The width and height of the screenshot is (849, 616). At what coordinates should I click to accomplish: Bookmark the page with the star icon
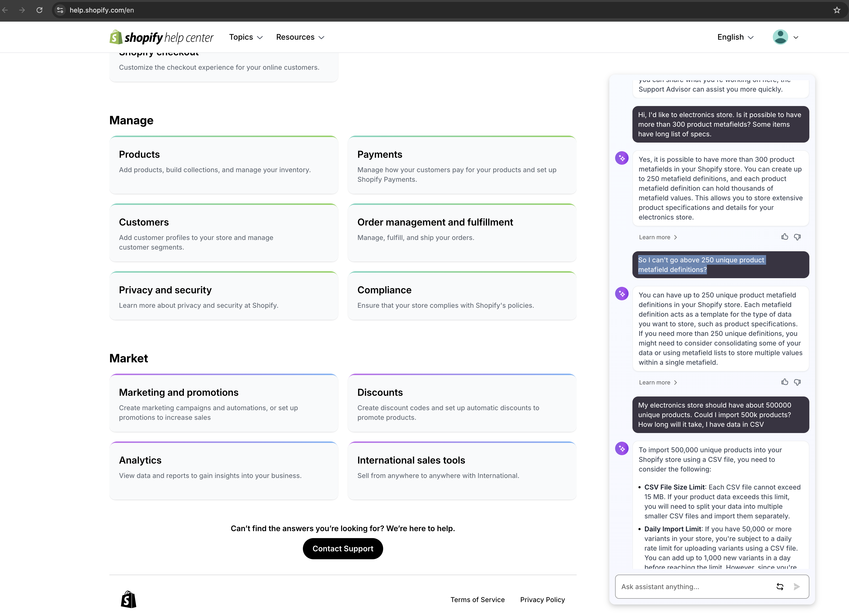tap(837, 10)
